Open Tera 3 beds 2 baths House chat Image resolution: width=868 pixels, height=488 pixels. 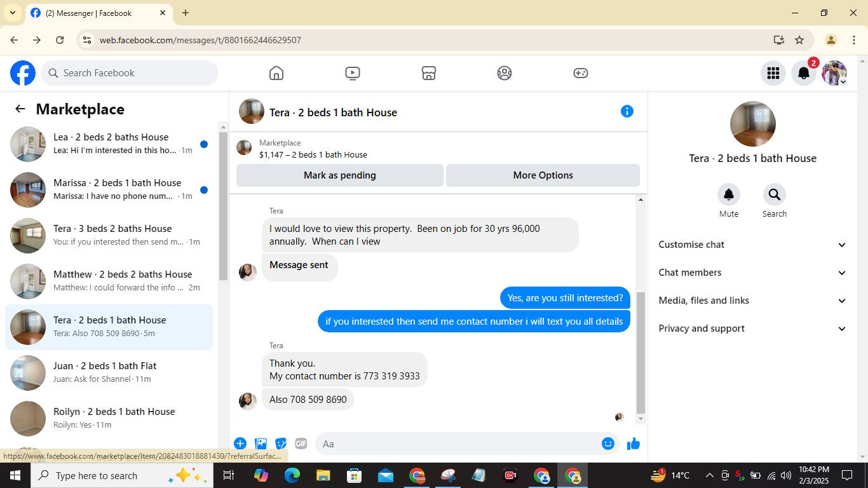(x=109, y=236)
